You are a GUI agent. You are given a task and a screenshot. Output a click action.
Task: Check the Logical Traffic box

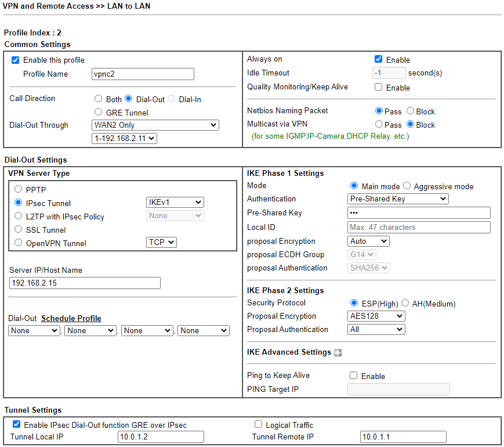(x=259, y=424)
